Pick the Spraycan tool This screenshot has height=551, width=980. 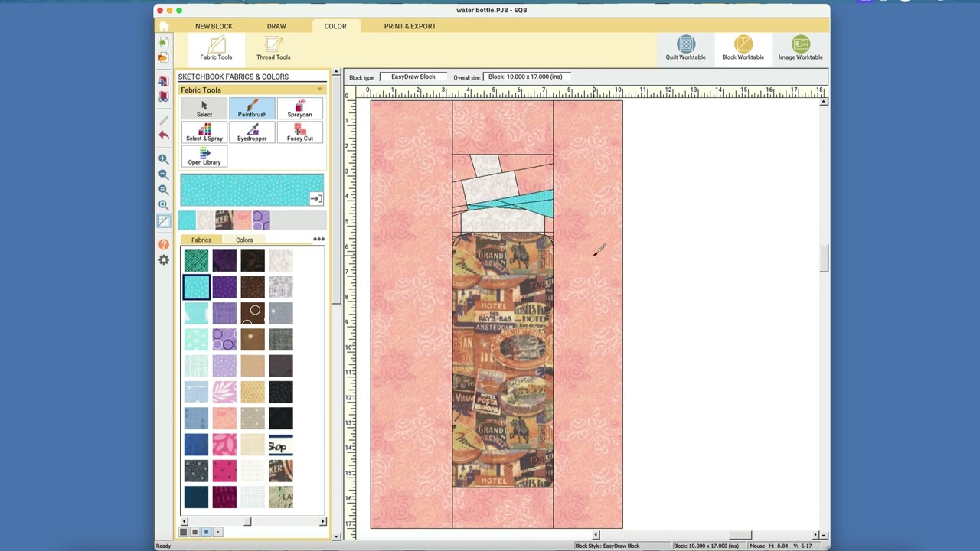tap(299, 109)
